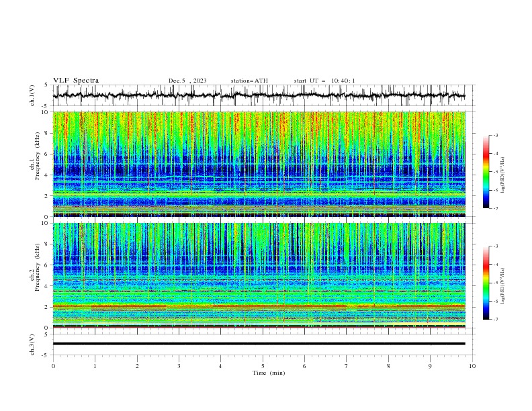Click the ch.1 voltage waveform trace

click(259, 95)
